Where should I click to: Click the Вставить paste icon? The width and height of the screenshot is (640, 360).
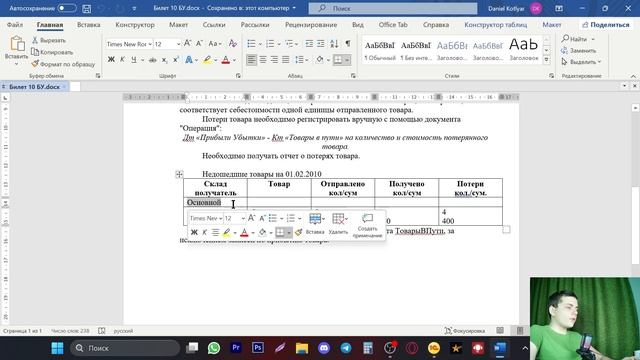click(x=17, y=44)
